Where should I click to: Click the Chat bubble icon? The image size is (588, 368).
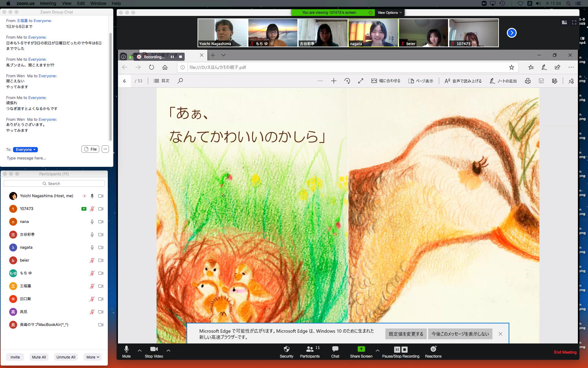335,349
